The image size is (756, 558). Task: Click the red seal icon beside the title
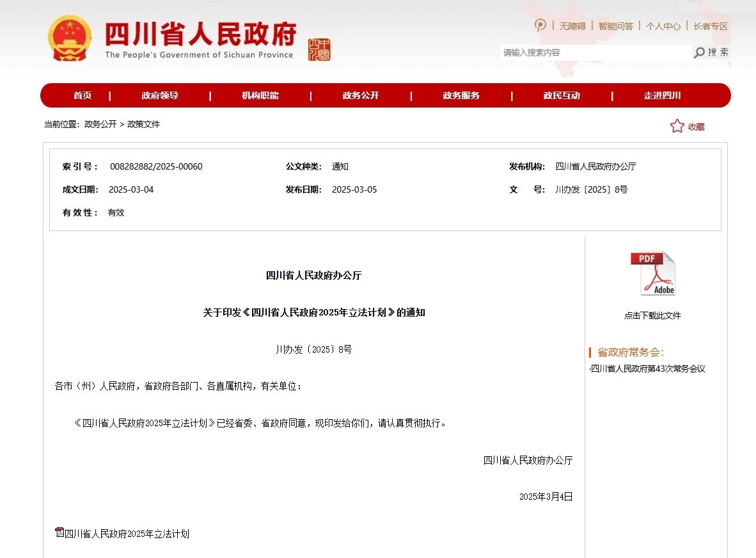coord(319,49)
